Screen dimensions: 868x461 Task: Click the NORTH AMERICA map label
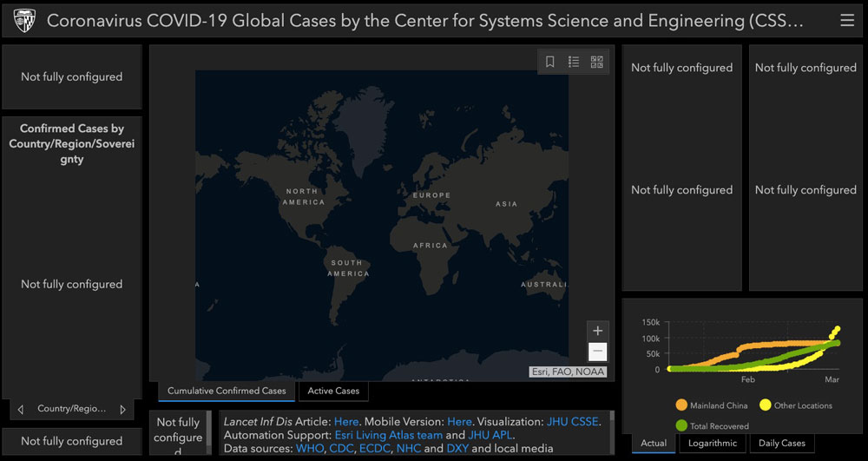coord(303,196)
